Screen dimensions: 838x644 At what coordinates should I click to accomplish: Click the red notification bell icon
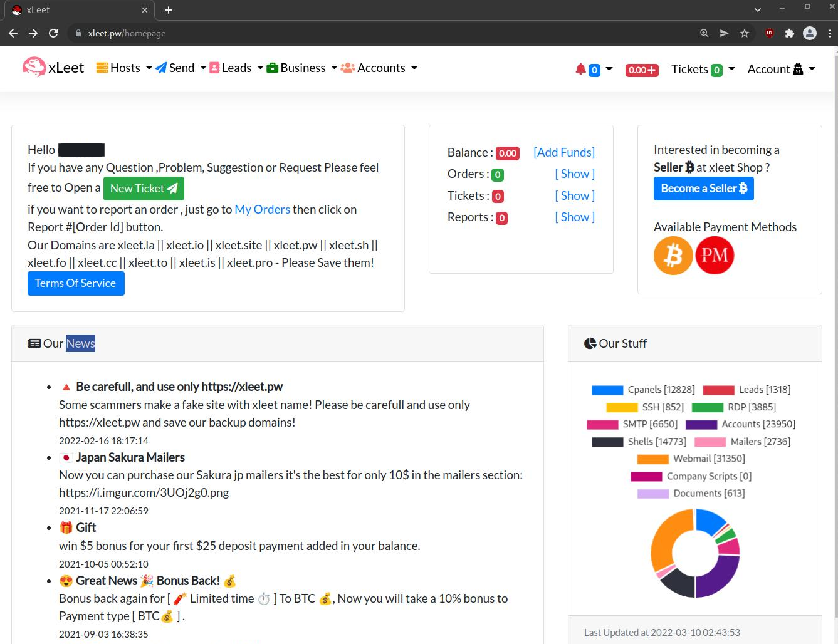[580, 69]
